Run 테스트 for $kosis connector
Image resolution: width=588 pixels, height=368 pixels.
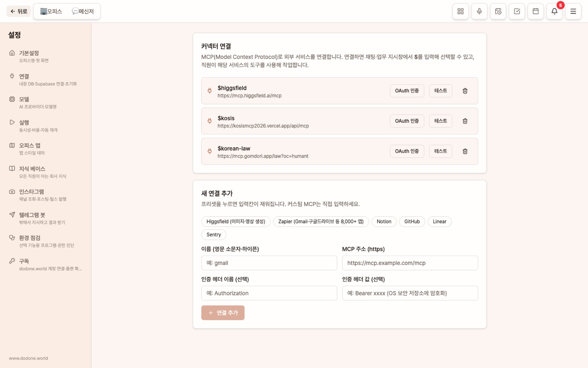pos(441,121)
